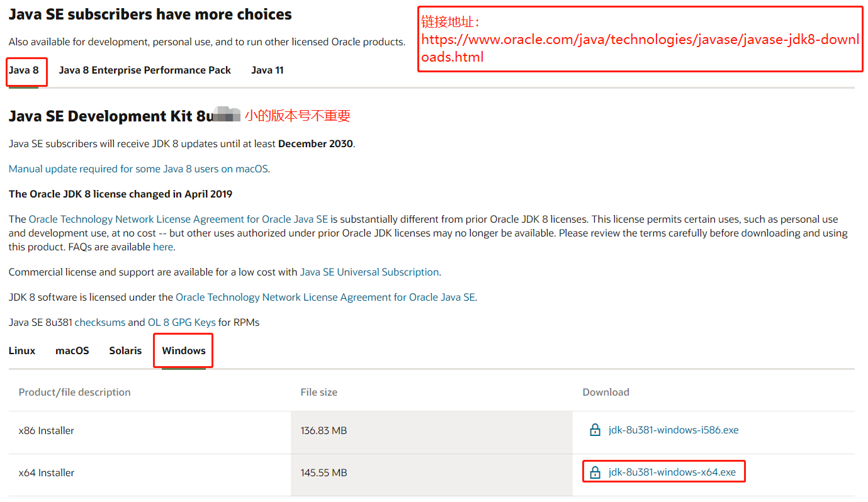Click 'Java SE Development Kit 8u' heading
Screen dimensions: 868x502
click(x=112, y=116)
